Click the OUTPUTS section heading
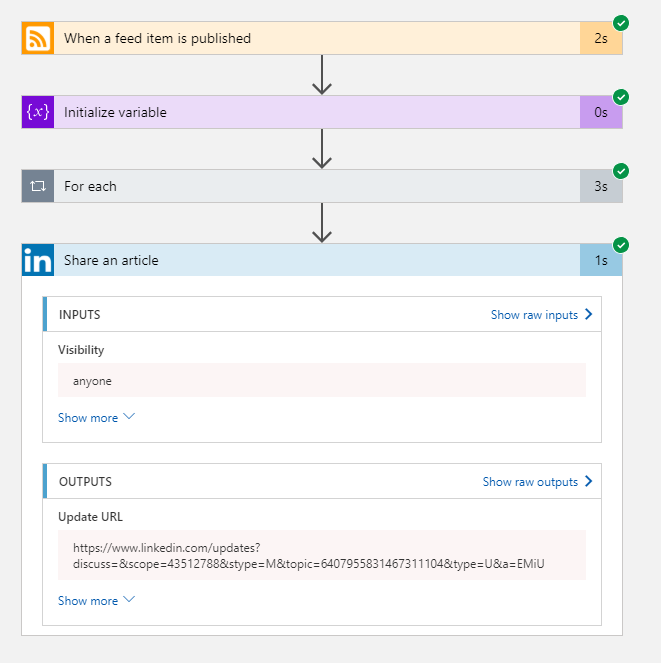 tap(85, 482)
